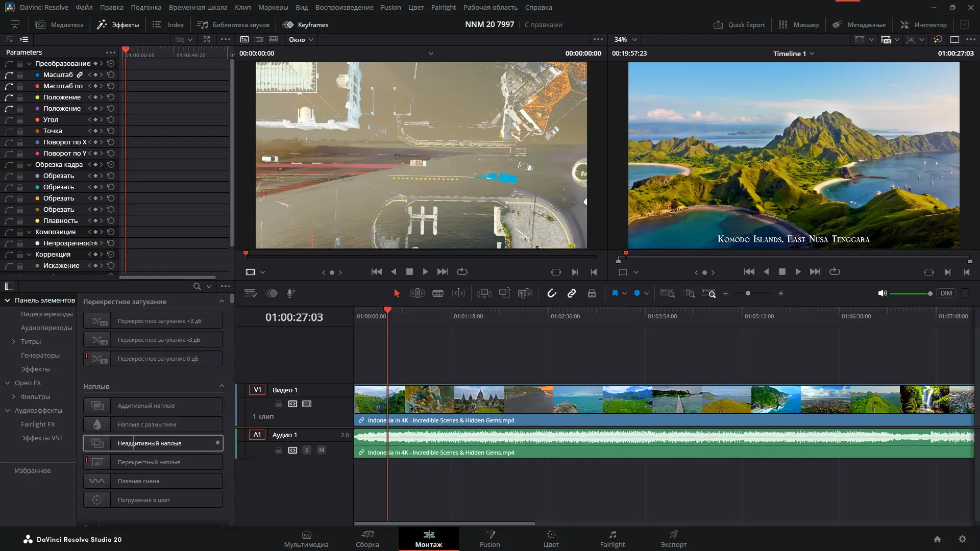This screenshot has height=551, width=980.
Task: Click the blue flag marker icon
Action: click(615, 293)
